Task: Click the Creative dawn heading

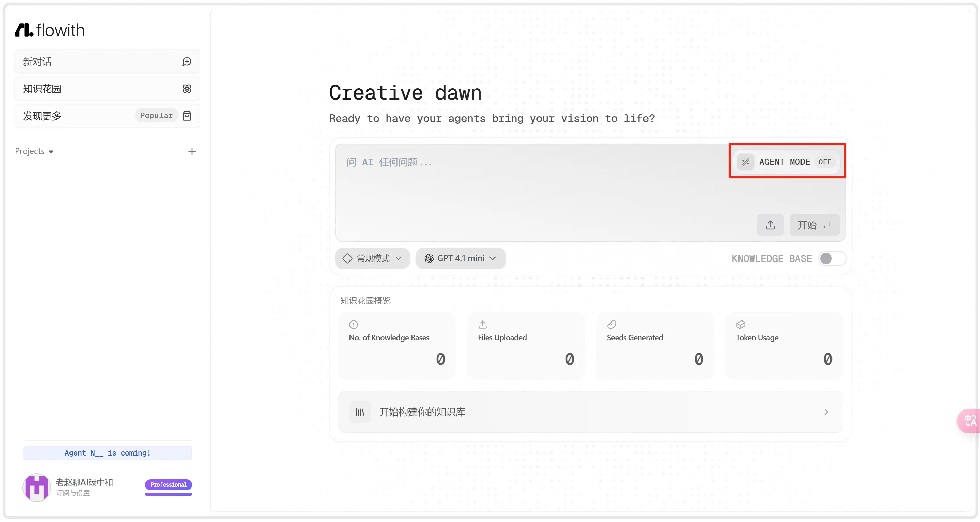Action: (405, 93)
